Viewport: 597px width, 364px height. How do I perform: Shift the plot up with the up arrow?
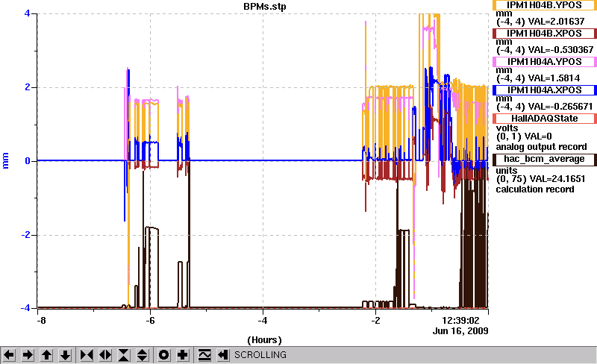[46, 355]
